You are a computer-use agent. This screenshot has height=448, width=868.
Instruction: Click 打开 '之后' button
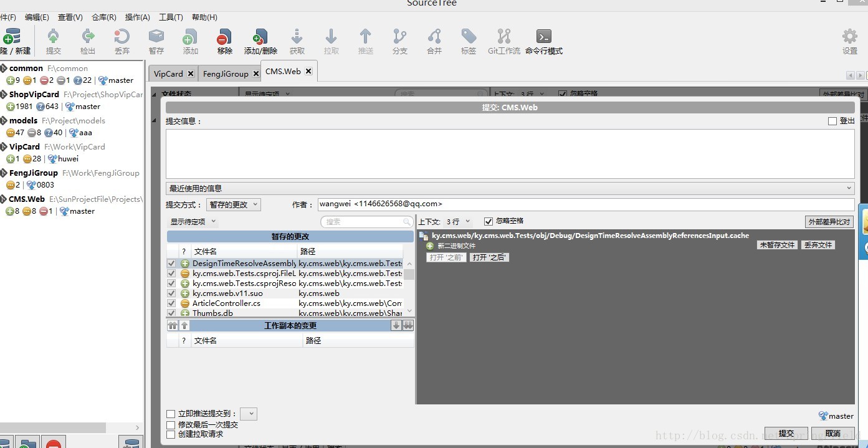pos(490,257)
